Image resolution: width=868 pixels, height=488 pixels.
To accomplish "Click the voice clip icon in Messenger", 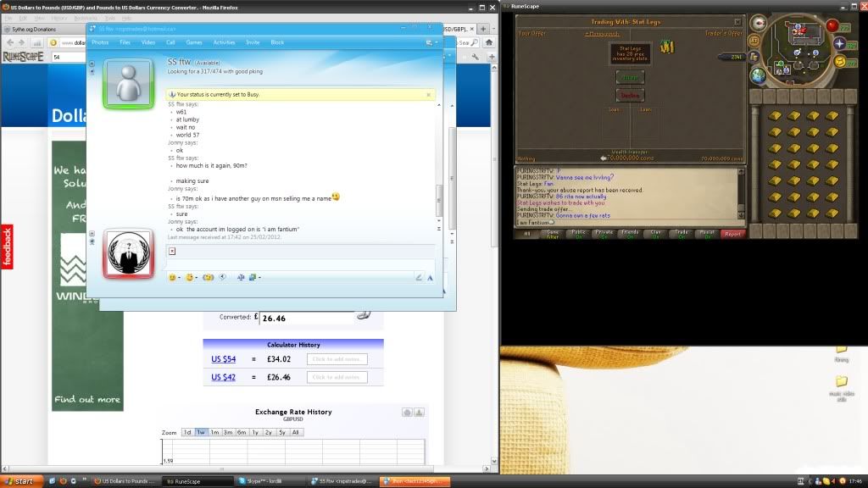I will point(223,277).
